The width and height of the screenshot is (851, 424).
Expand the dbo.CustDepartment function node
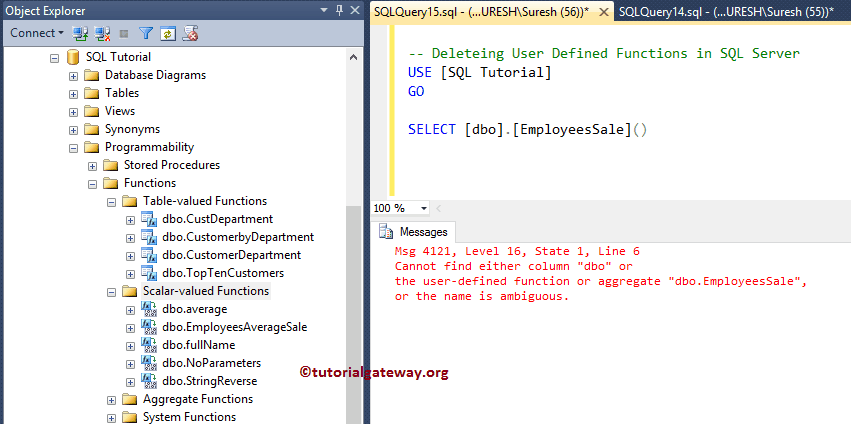(130, 220)
